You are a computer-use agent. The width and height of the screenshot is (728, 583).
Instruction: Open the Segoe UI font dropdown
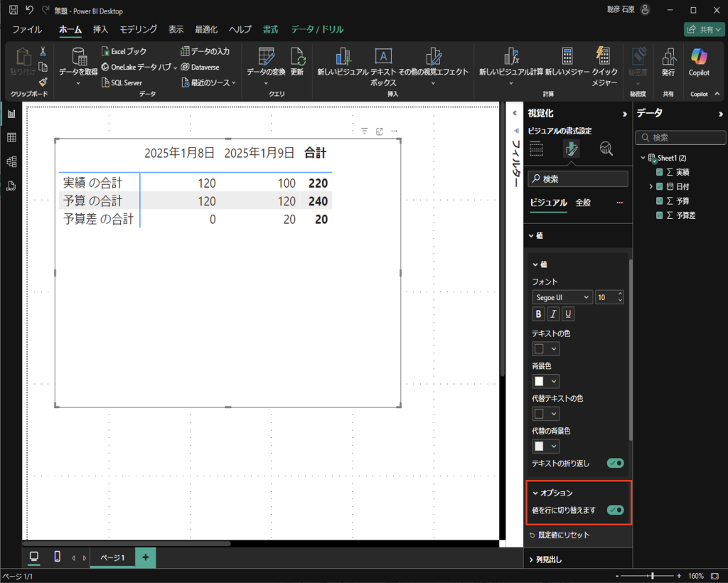coord(562,297)
